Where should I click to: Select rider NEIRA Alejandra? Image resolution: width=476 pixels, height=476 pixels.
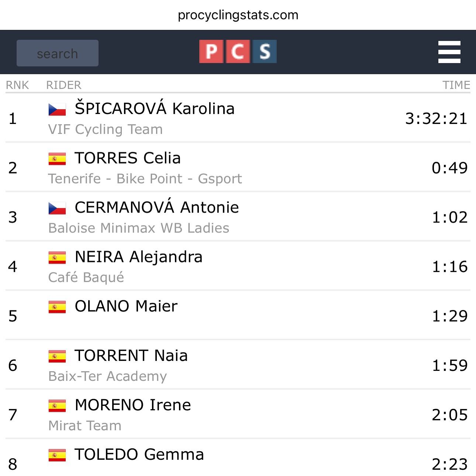point(139,257)
